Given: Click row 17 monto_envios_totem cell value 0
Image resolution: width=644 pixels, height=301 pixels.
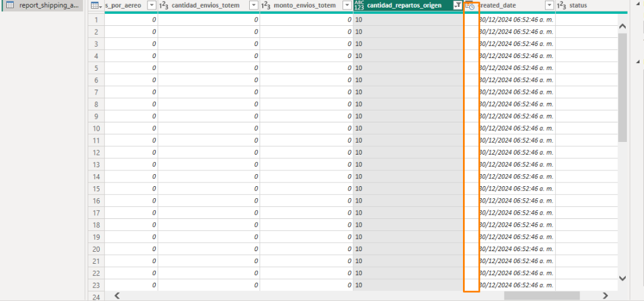Looking at the screenshot, I should point(307,213).
